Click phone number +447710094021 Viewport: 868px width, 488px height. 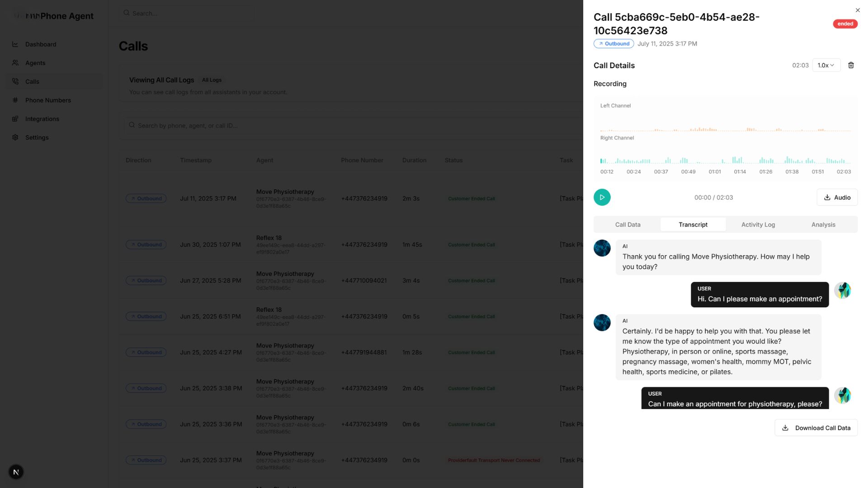(364, 281)
